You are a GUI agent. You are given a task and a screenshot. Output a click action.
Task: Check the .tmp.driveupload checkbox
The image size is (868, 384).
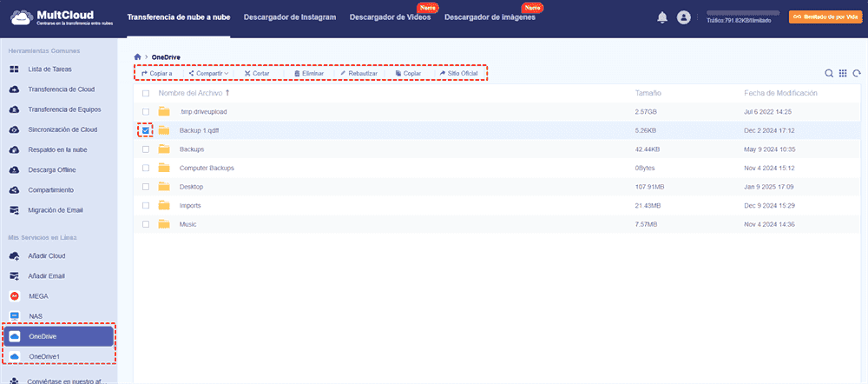[146, 112]
